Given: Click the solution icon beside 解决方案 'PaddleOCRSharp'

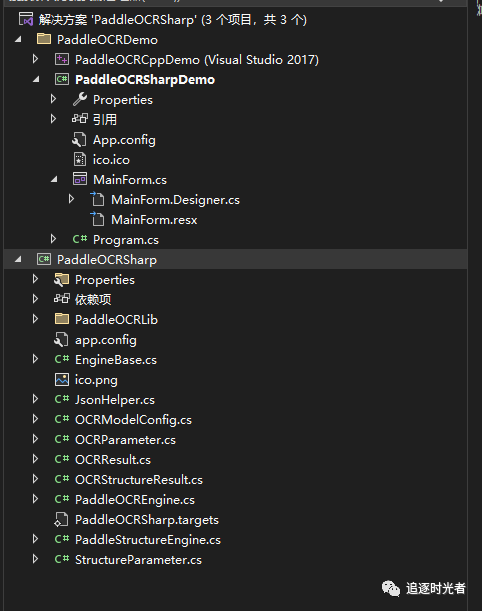Looking at the screenshot, I should (x=26, y=19).
